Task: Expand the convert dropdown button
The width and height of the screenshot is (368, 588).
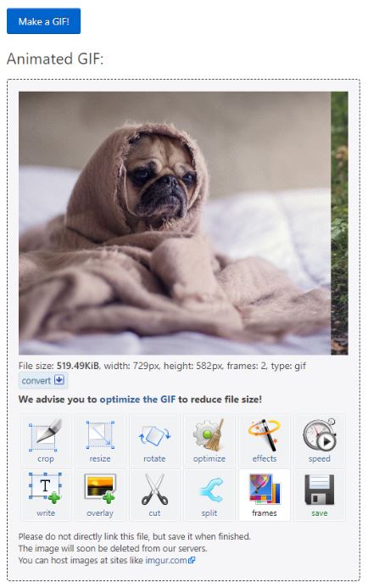Action: coord(43,380)
